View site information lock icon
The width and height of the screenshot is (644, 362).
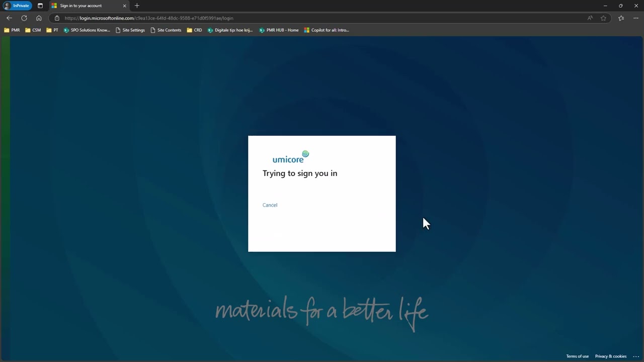click(x=57, y=18)
